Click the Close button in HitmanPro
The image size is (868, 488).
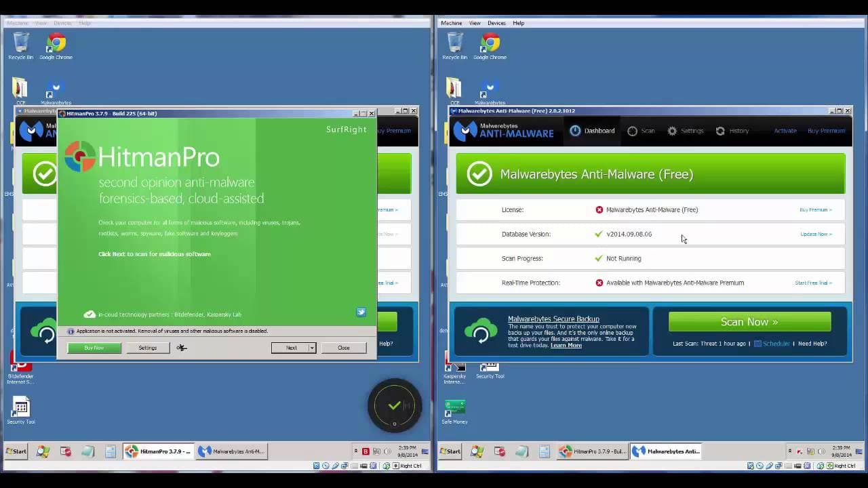344,348
